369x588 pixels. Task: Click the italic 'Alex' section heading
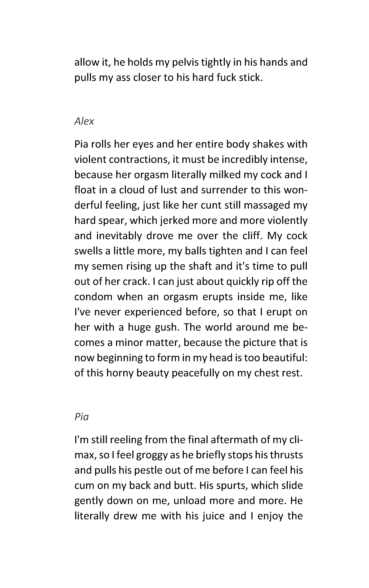[84, 121]
